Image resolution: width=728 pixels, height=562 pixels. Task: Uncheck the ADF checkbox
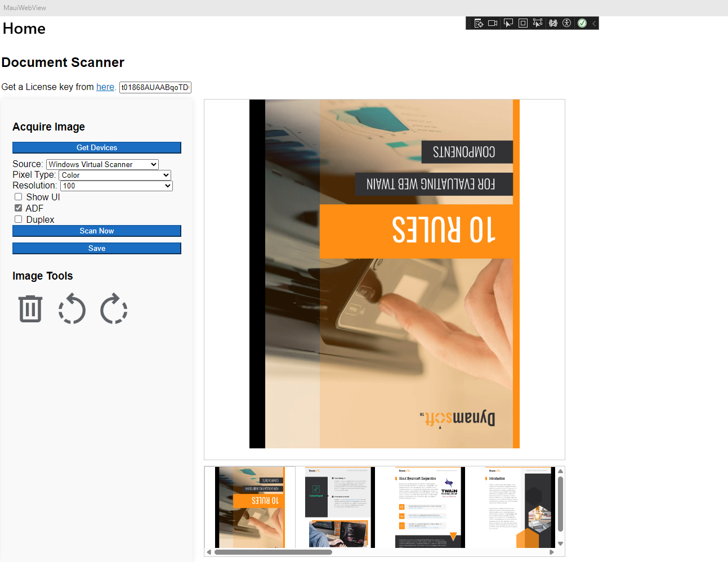(x=19, y=208)
